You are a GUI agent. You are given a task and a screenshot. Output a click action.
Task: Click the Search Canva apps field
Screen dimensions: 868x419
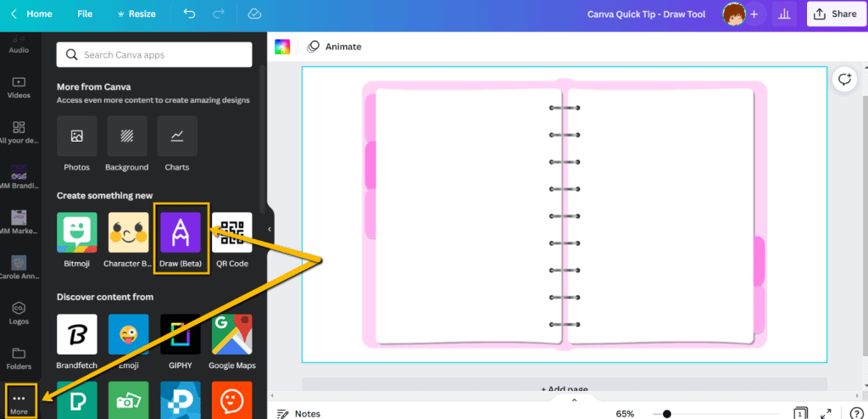click(154, 55)
